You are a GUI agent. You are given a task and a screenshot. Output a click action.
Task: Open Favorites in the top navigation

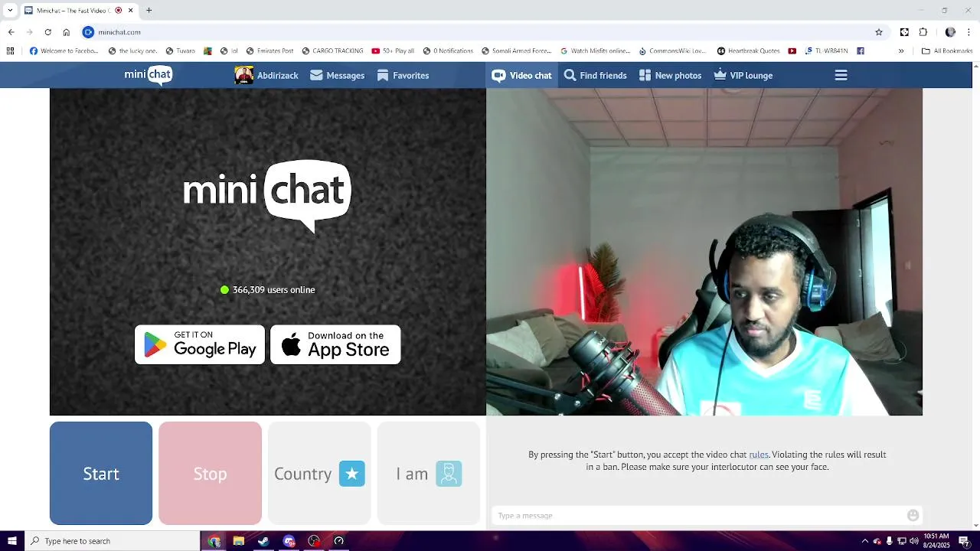tap(403, 75)
